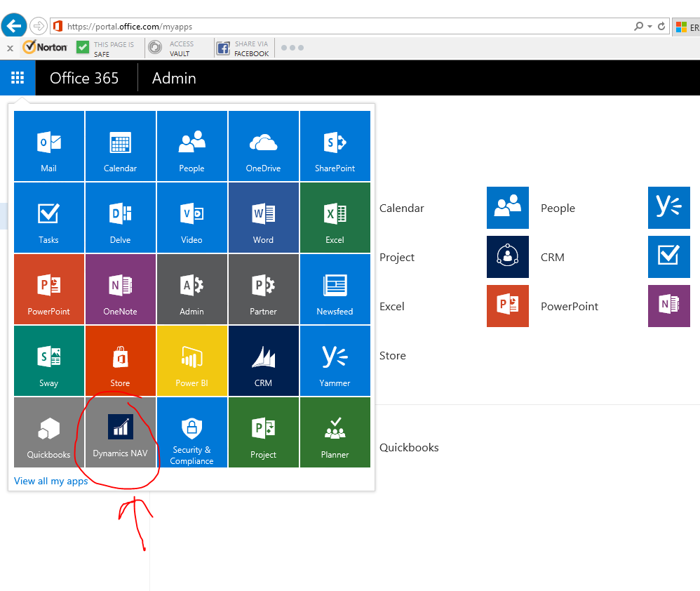The height and width of the screenshot is (591, 700).
Task: Open the Admin tile
Action: tap(192, 289)
